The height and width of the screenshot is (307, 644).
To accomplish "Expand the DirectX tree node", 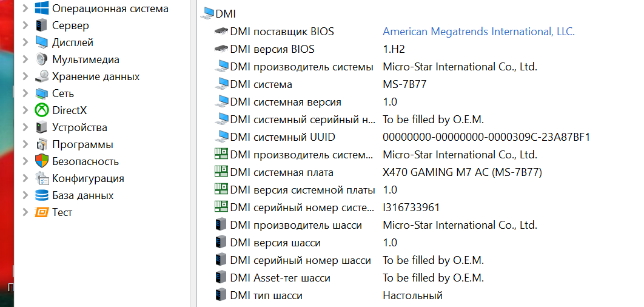I will point(26,110).
